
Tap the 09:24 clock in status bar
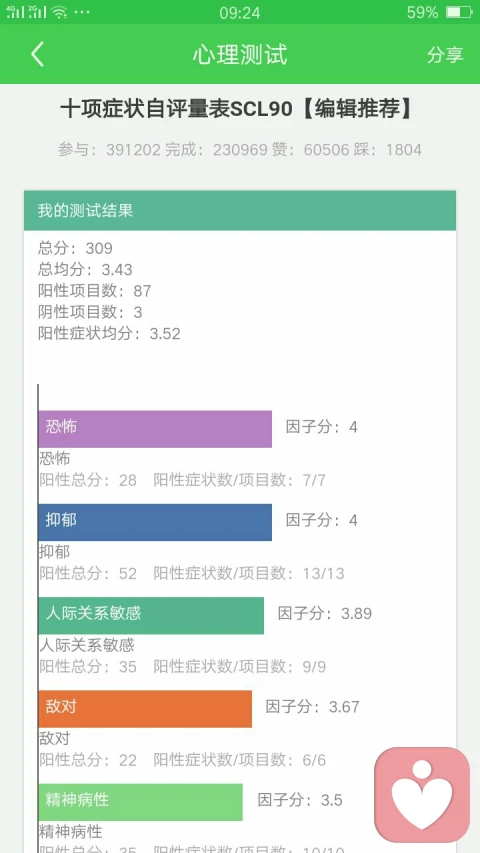pyautogui.click(x=239, y=13)
